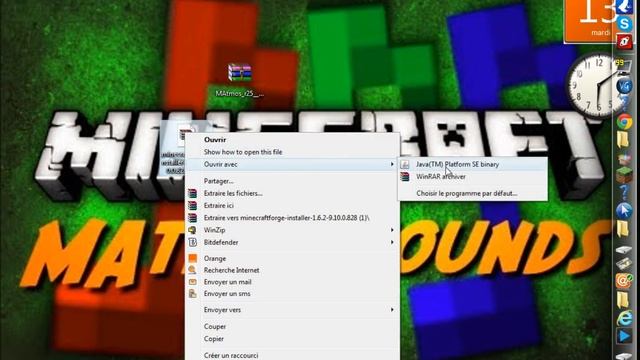This screenshot has width=640, height=360.
Task: Select Choisir le programme par défaut...
Action: (473, 193)
